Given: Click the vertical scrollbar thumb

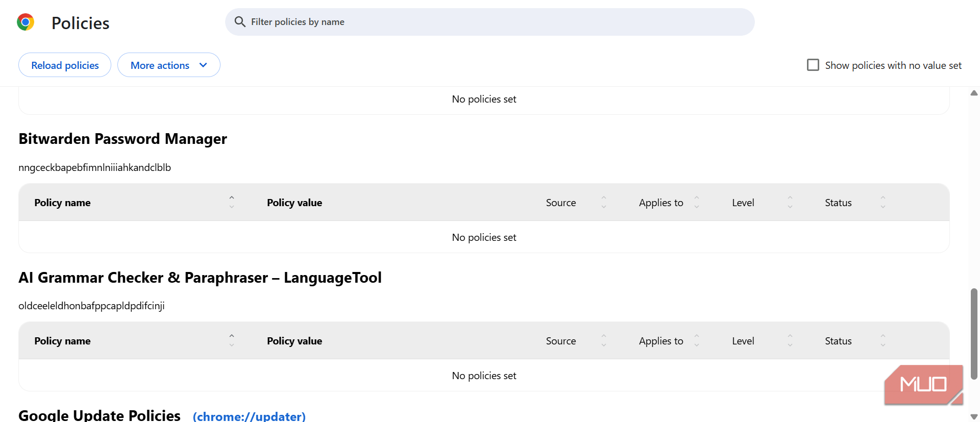Looking at the screenshot, I should tap(974, 334).
